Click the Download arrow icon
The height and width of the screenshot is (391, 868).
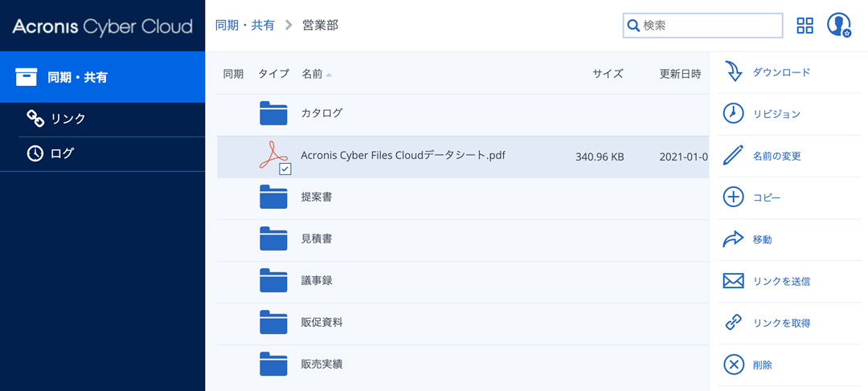(x=734, y=72)
